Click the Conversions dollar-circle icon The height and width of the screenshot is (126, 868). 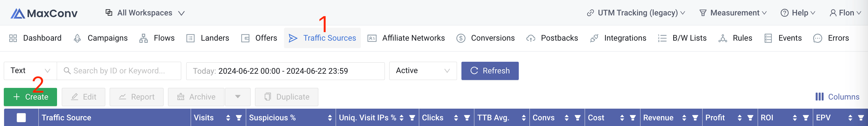[460, 38]
